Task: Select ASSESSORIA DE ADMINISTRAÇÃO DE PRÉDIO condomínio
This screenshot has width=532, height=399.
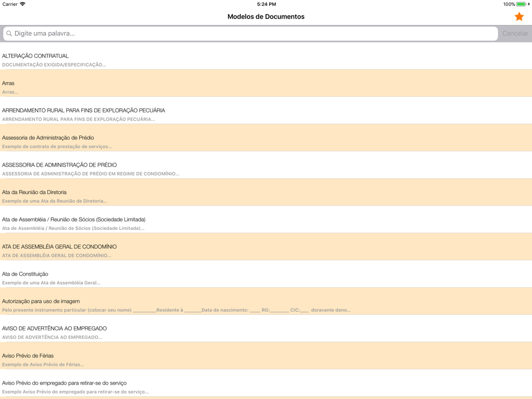Action: pos(266,165)
